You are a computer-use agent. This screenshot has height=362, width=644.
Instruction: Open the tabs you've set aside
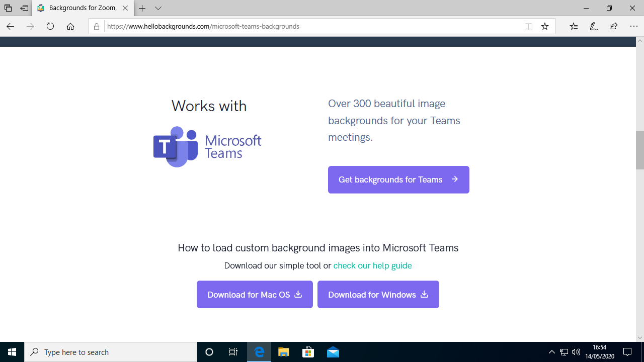tap(8, 8)
